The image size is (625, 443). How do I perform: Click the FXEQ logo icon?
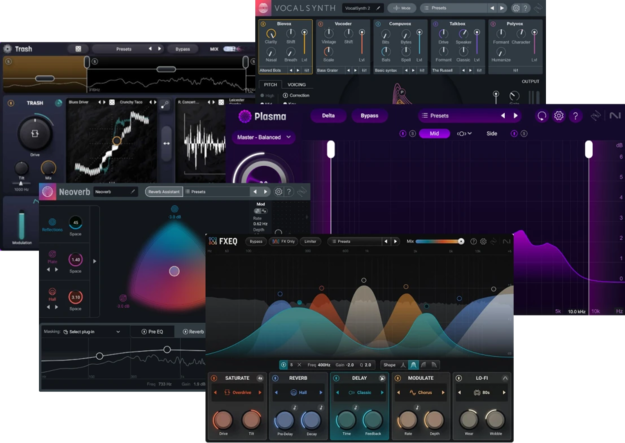(x=212, y=241)
